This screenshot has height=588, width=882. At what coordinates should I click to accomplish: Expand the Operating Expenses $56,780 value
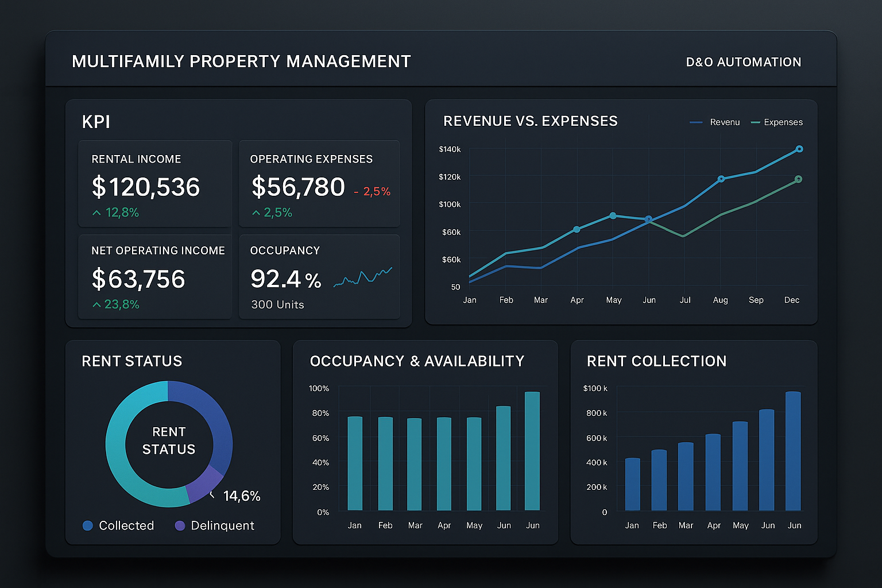298,187
